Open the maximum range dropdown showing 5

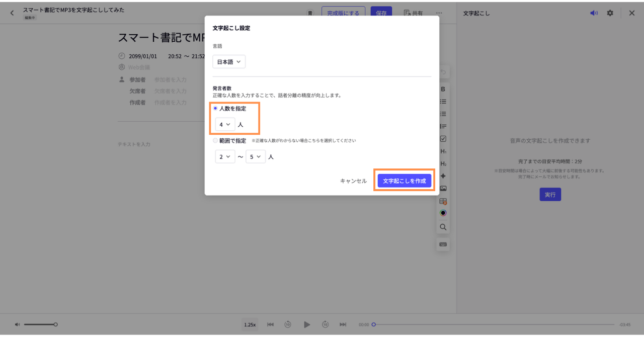256,157
